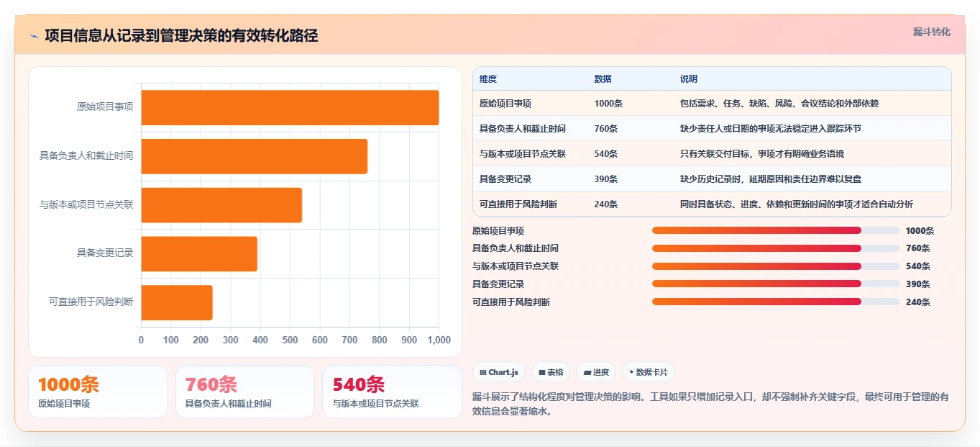Click the 原始项目事项 label on the chart axis
The height and width of the screenshot is (447, 980).
(105, 107)
